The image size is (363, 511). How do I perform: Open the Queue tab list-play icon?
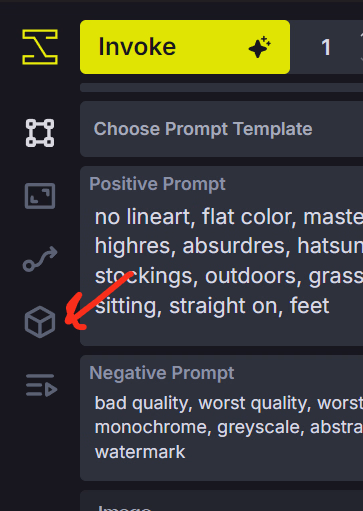(x=41, y=385)
